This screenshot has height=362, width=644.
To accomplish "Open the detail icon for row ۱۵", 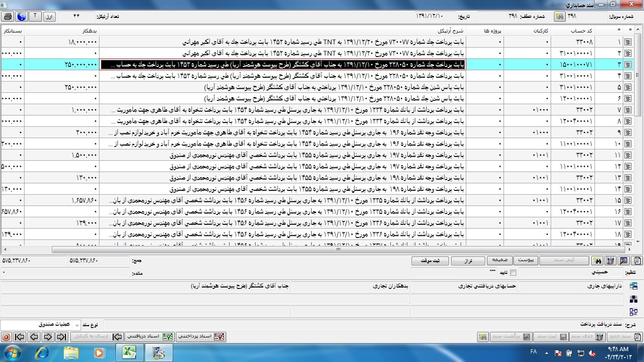I will click(627, 200).
